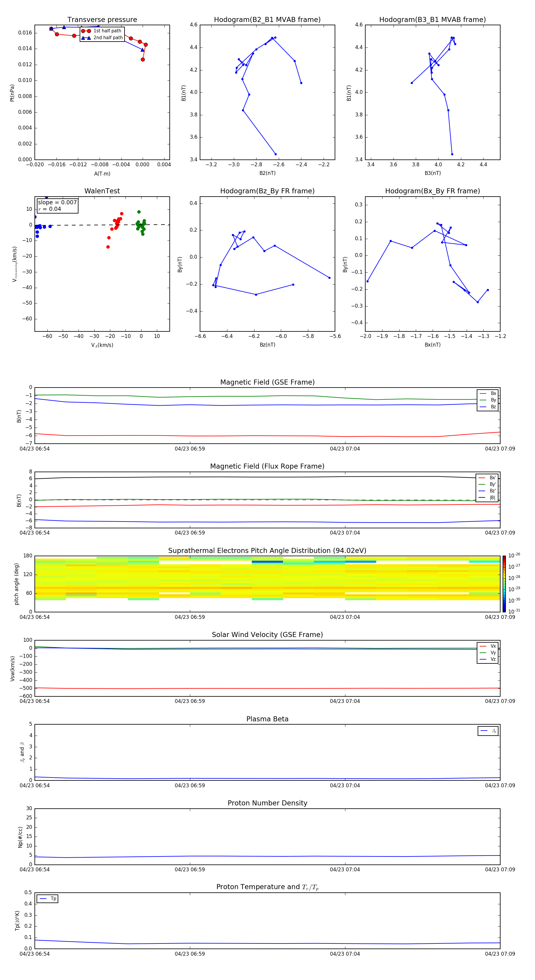
Task: Click the "Hodogram(Bz_By FR frame)" title
Action: point(267,191)
